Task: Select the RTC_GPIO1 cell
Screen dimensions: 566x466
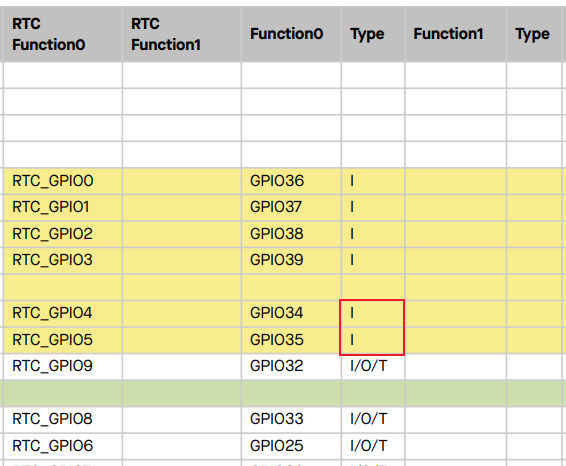Action: pos(63,207)
